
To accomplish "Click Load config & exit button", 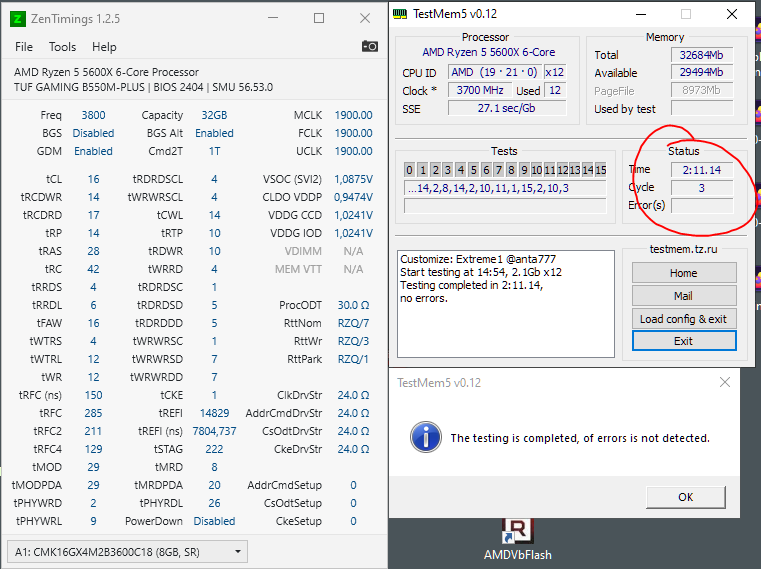I will click(684, 318).
